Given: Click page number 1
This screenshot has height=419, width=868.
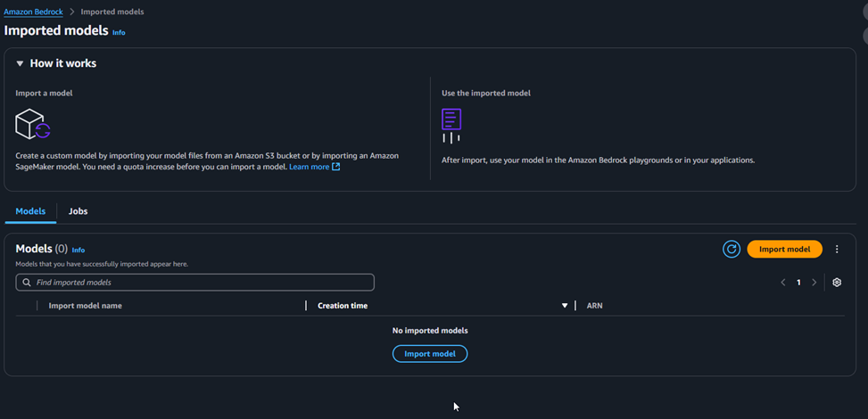Looking at the screenshot, I should [798, 283].
